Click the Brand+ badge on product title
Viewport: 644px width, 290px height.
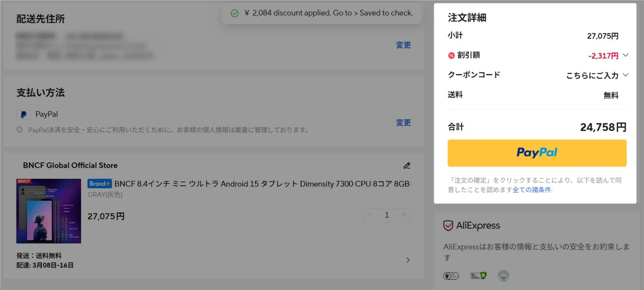pos(100,184)
